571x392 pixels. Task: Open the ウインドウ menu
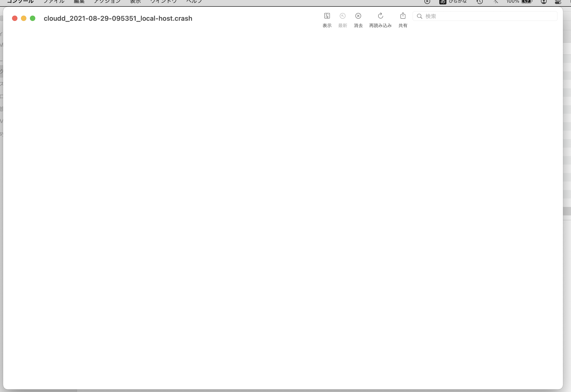[163, 2]
